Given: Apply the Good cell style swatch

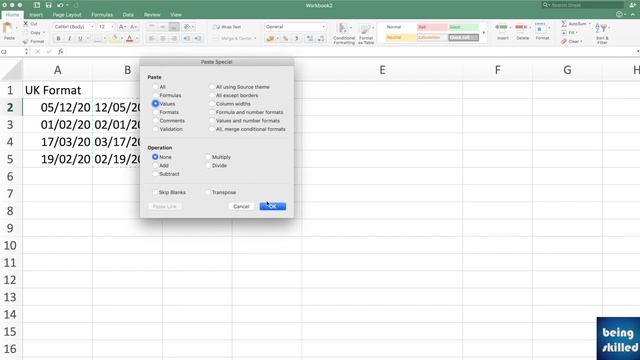Looking at the screenshot, I should (463, 27).
